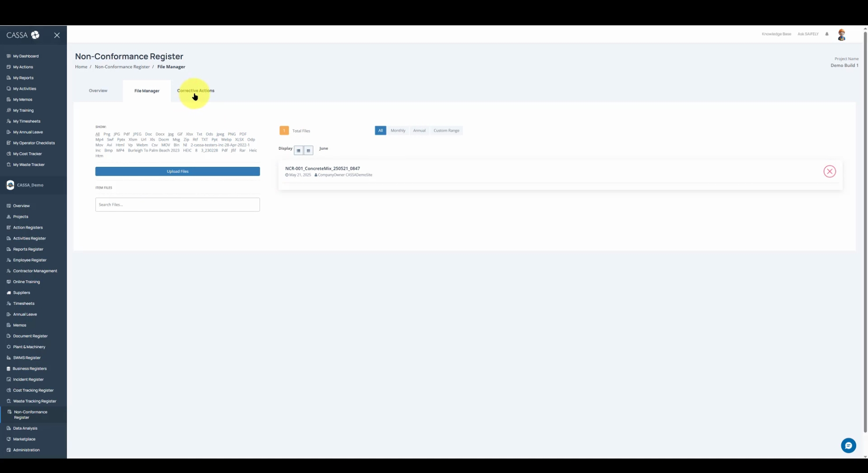Close the sidebar with the X icon

pos(57,35)
